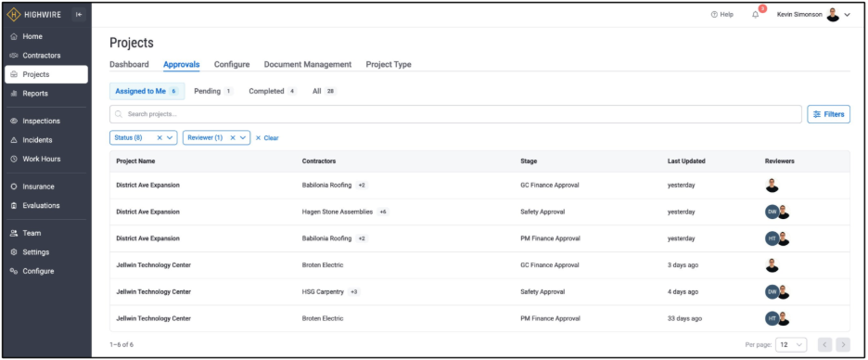Clear all applied filters

267,138
